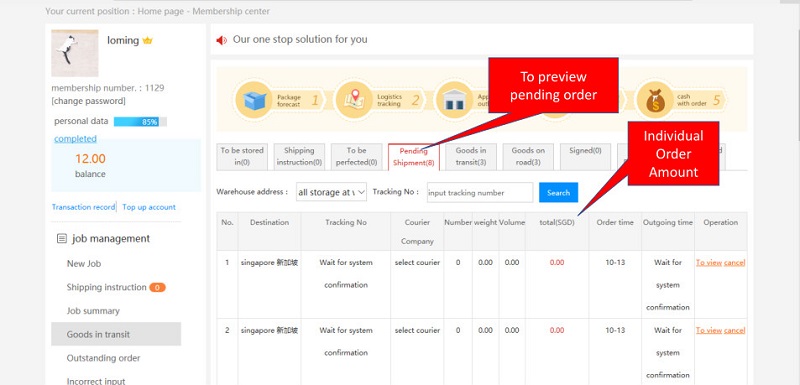Viewport: 800px width, 385px height.
Task: Cancel order number 2
Action: (734, 330)
